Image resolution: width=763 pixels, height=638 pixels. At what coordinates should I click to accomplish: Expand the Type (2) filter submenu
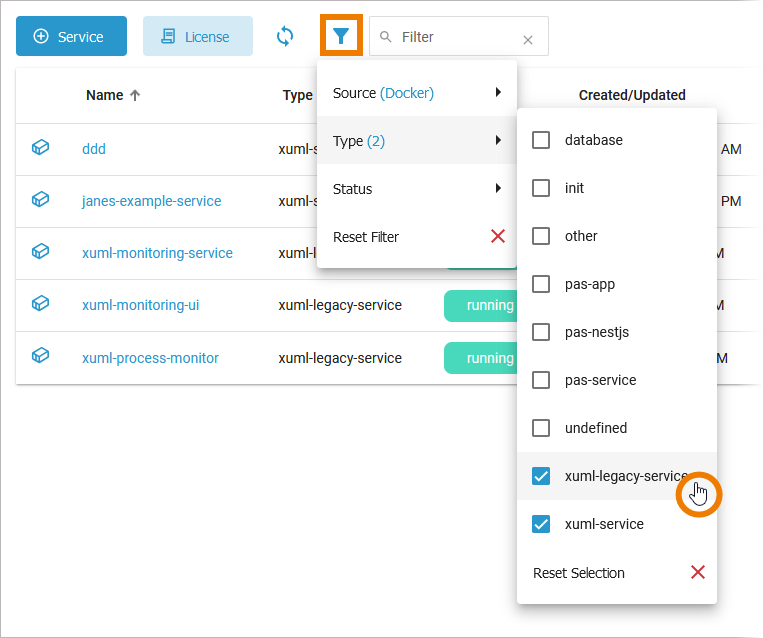(416, 141)
